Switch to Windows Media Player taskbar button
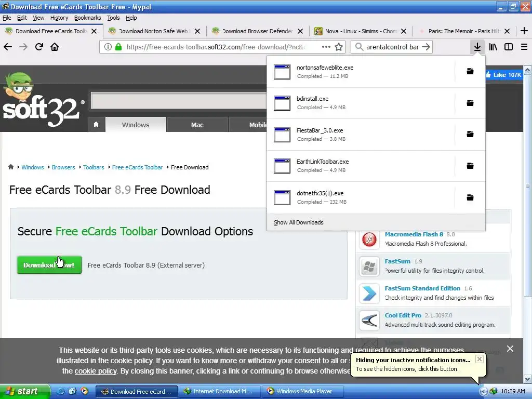The height and width of the screenshot is (399, 532). [303, 391]
